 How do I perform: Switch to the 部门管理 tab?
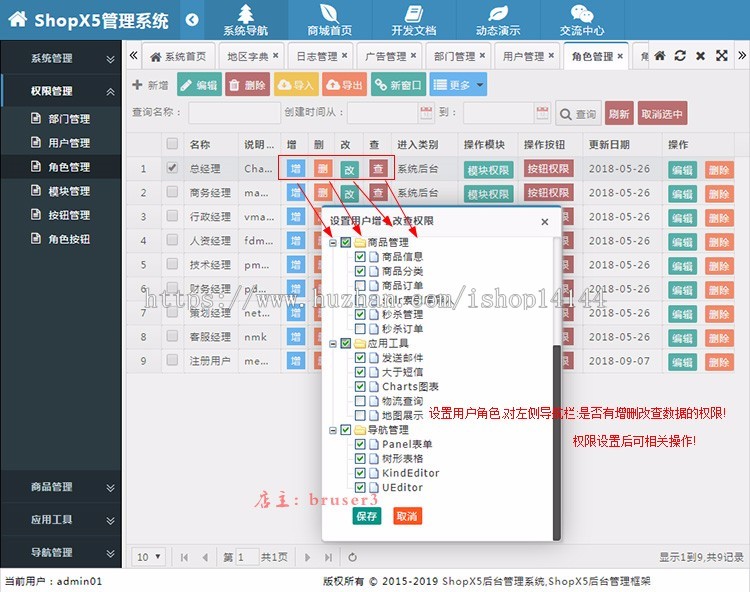459,56
